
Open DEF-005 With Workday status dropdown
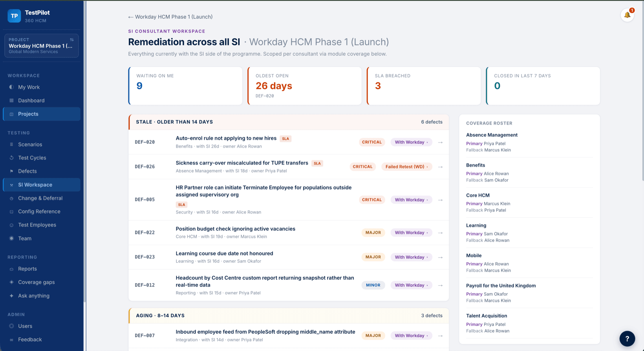(411, 200)
